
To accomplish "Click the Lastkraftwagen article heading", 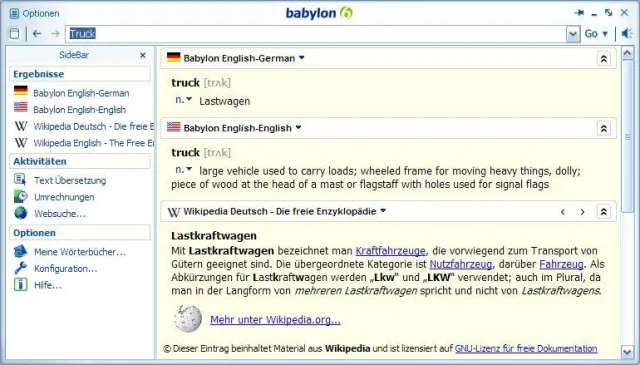I will 214,236.
